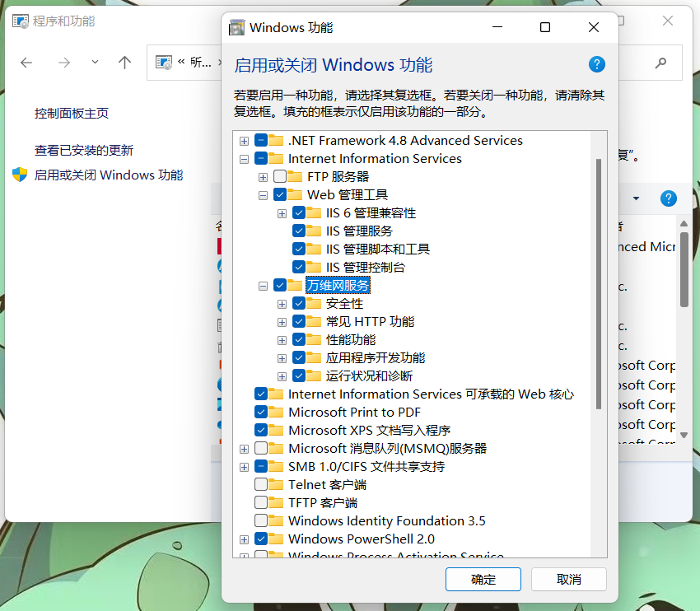Select the IIS 管理脚本和工具 row
Image resolution: width=700 pixels, height=611 pixels.
pos(378,249)
